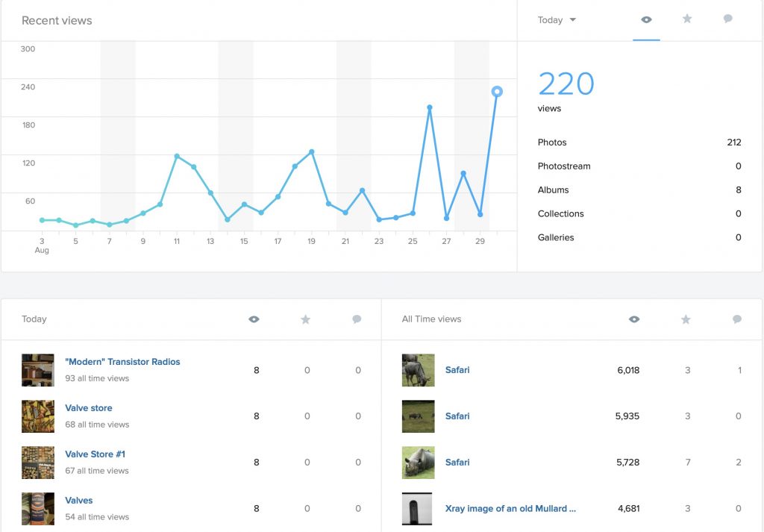
Task: Click the Safari thumbnail with 5,935 views
Action: pyautogui.click(x=418, y=416)
